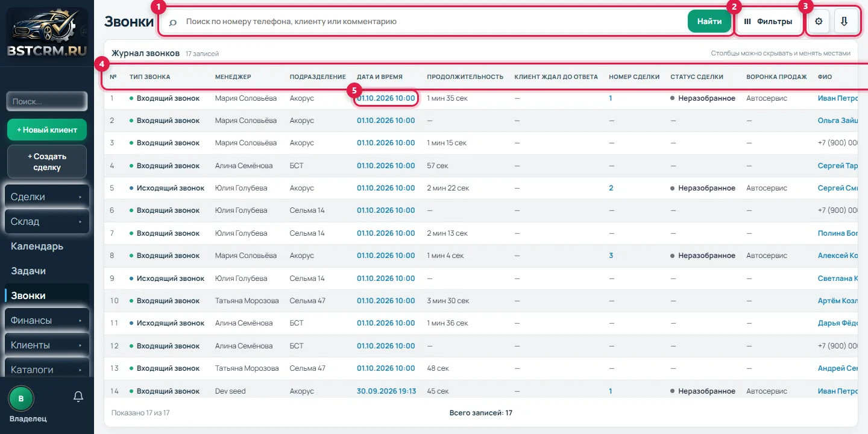This screenshot has height=434, width=868.
Task: Click the Найти search button
Action: point(709,22)
